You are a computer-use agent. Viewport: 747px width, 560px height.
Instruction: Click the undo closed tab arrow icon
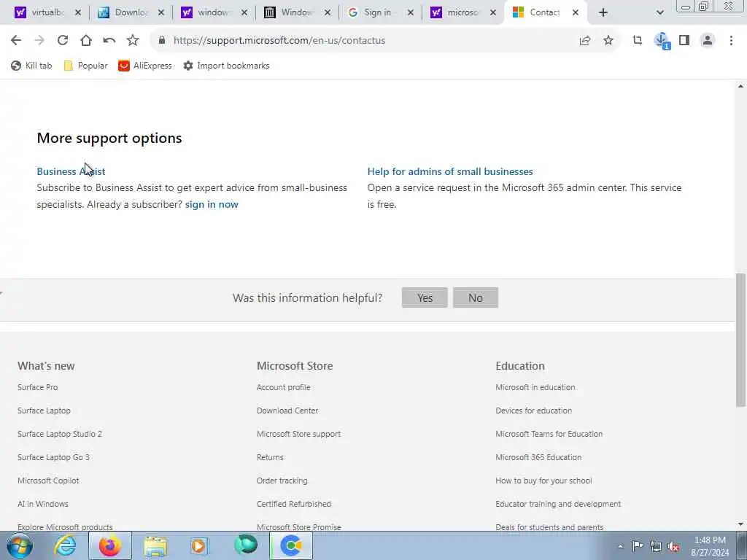pyautogui.click(x=109, y=41)
